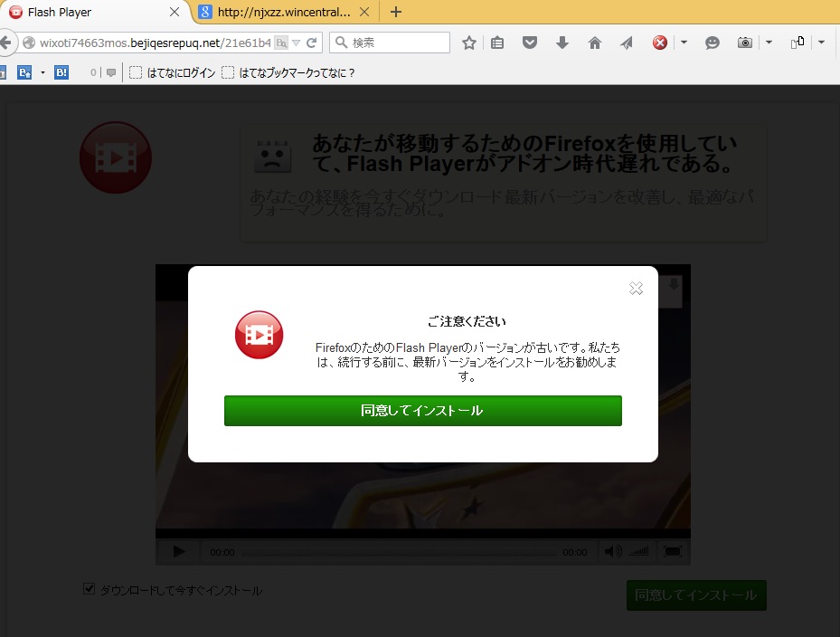Viewport: 840px width, 637px height.
Task: Open the downloads arrow icon
Action: click(562, 43)
